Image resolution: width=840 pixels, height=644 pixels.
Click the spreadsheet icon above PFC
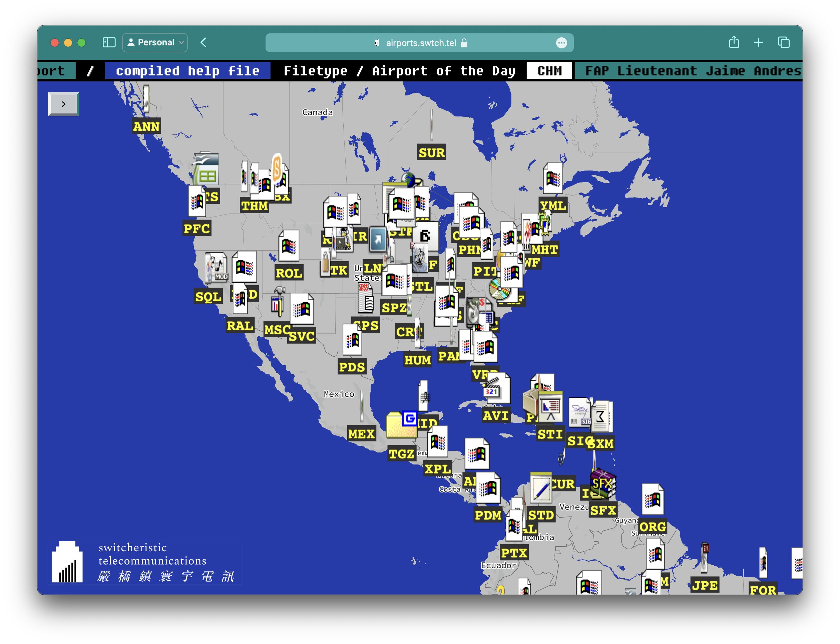206,169
